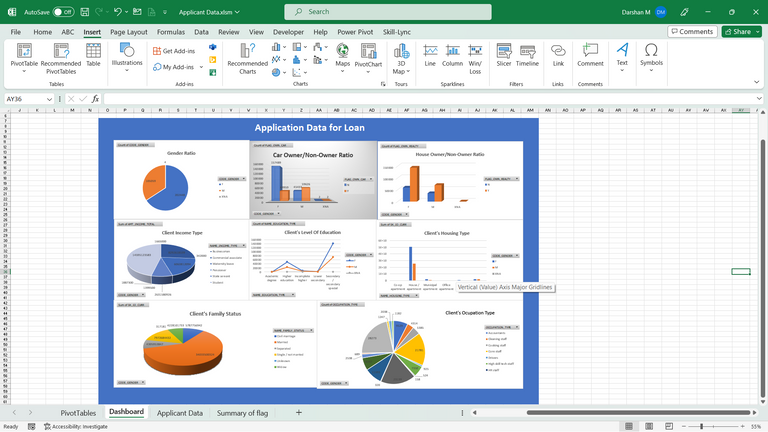Toggle the AutoSave switch

tap(64, 12)
